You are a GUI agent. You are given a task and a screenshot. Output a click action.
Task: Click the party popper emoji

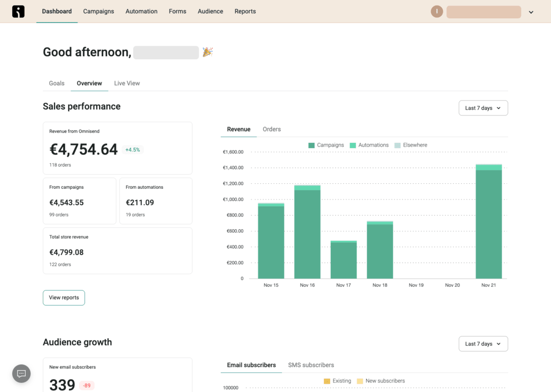tap(208, 52)
